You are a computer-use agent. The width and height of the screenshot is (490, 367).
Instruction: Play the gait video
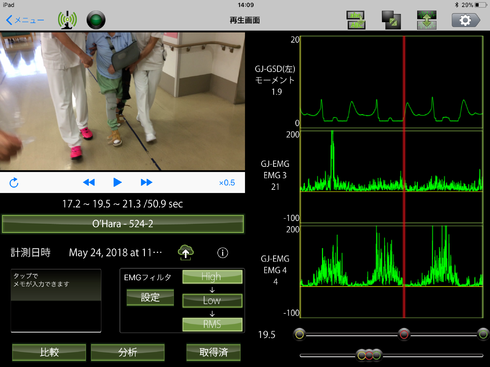[x=117, y=182]
